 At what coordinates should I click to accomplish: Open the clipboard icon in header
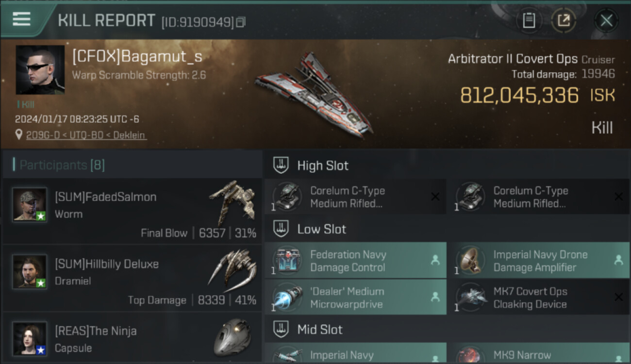529,20
